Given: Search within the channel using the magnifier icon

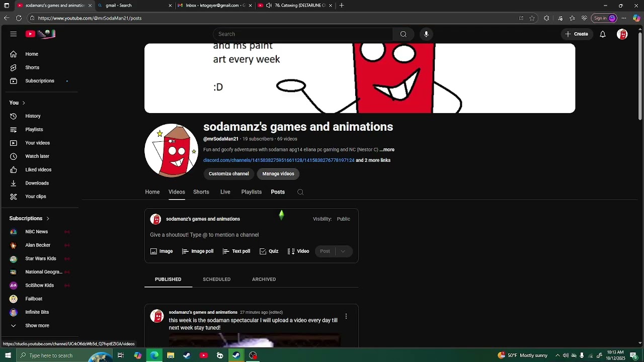Looking at the screenshot, I should coord(300,192).
